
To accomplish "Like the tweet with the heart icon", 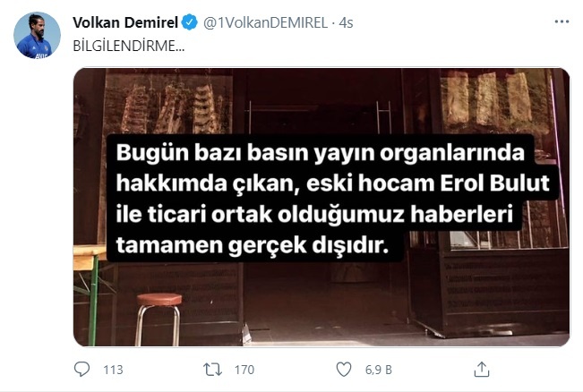I will [344, 370].
